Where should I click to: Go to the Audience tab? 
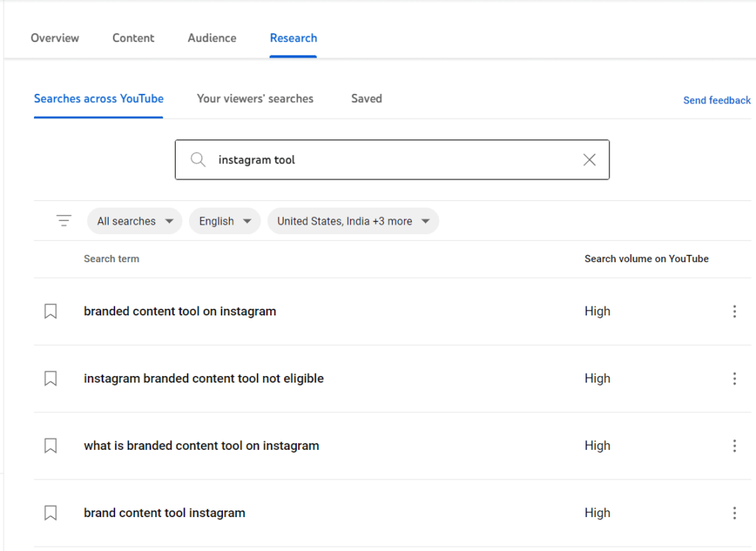coord(212,38)
